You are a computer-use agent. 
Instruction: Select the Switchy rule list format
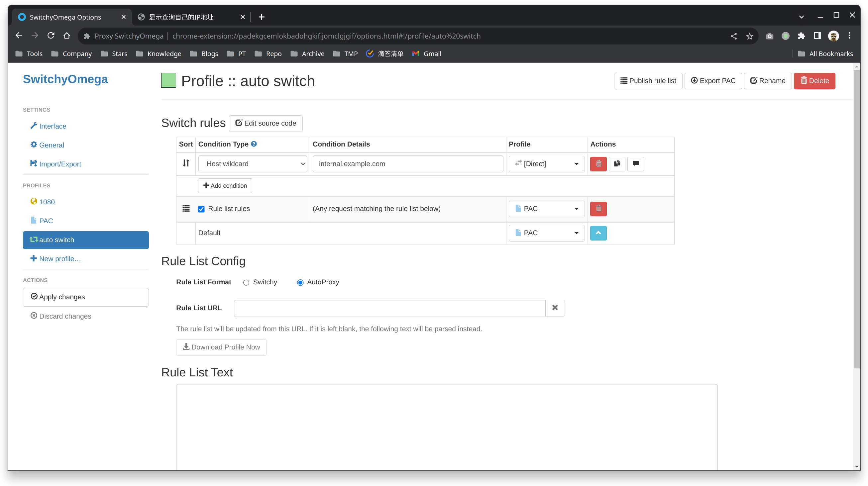coord(246,283)
